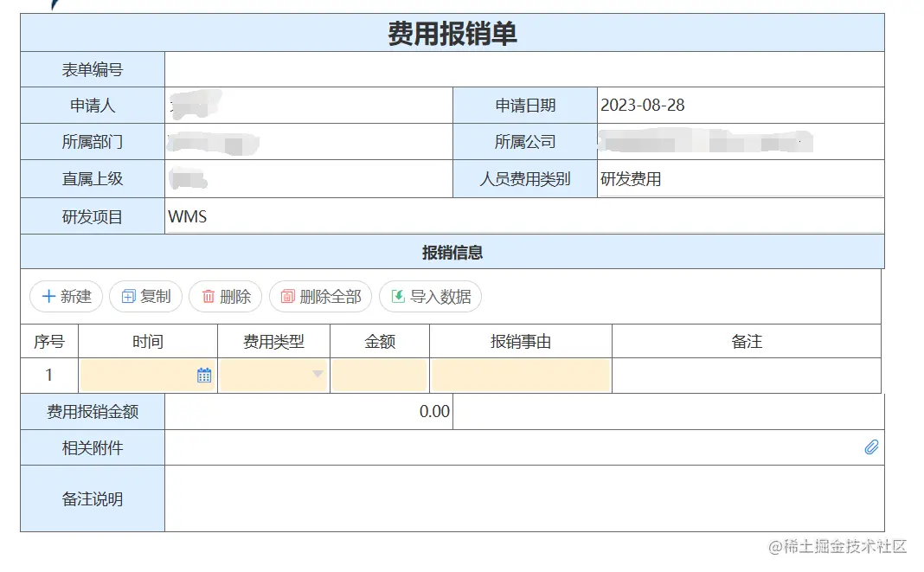Viewport: 924px width, 572px height.
Task: Click the 申请人 label
Action: tap(93, 106)
